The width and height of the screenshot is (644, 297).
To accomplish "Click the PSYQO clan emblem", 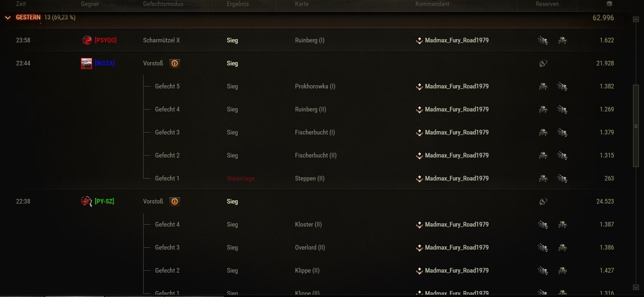I will [87, 41].
